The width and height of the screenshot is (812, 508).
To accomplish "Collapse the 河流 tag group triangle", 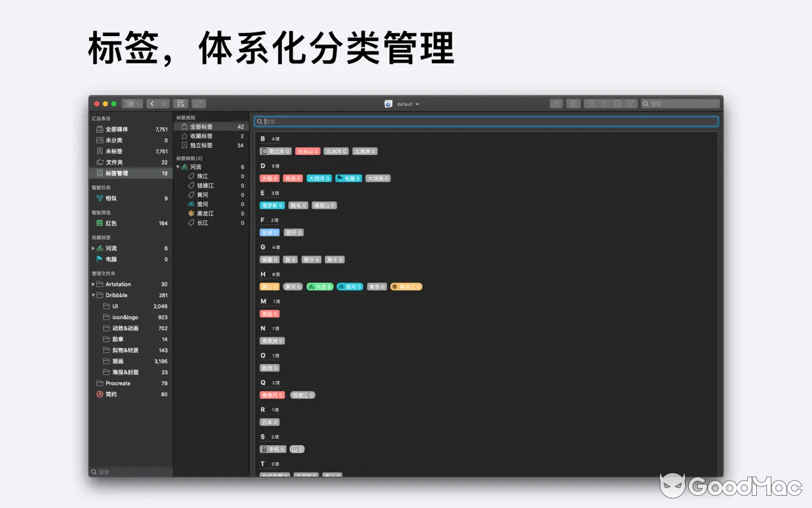I will point(179,168).
